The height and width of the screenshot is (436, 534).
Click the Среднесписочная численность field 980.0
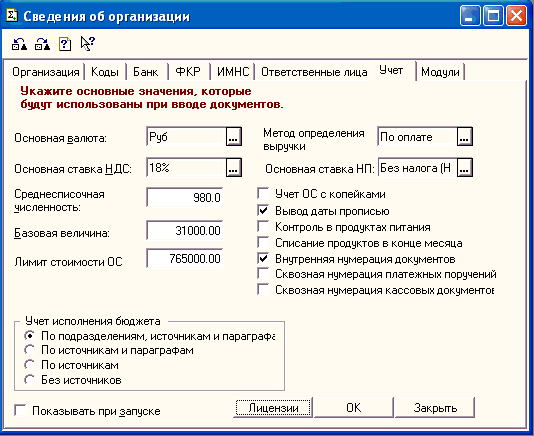[x=185, y=197]
